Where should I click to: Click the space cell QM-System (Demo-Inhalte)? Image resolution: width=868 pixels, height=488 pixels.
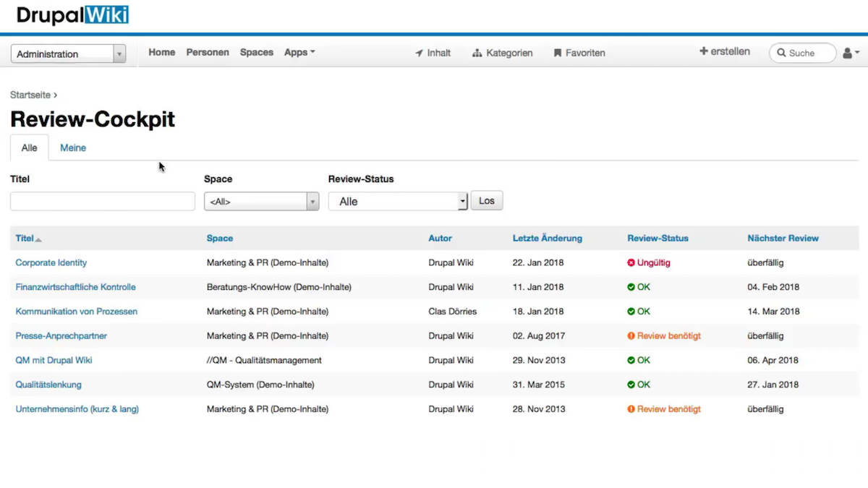click(260, 385)
